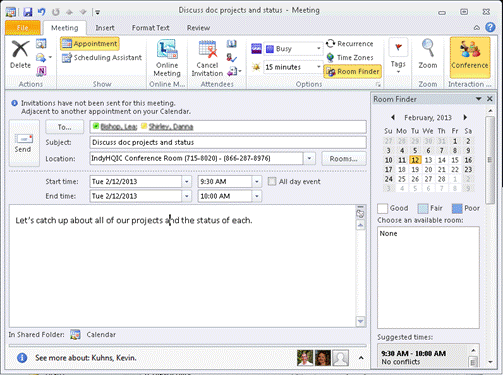Click the Poor availability swatch
The image size is (503, 375).
457,208
